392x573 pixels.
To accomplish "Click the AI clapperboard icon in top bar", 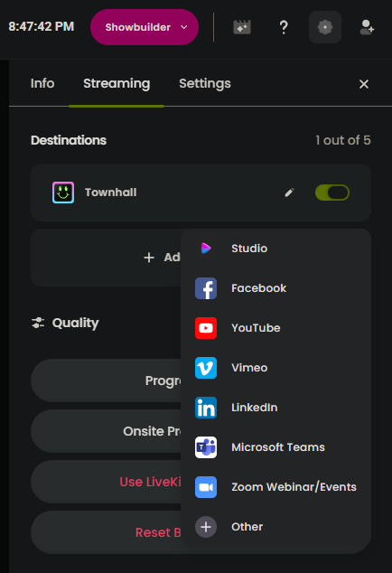I will [242, 27].
